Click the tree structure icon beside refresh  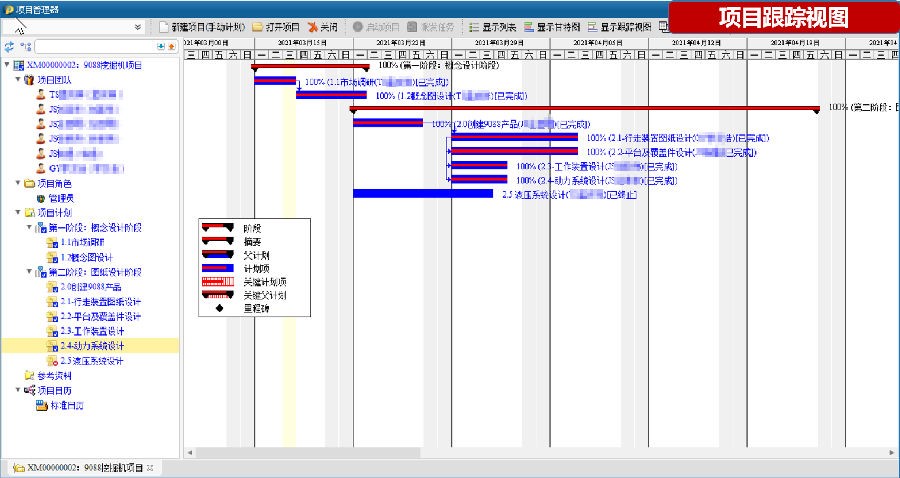[x=25, y=47]
